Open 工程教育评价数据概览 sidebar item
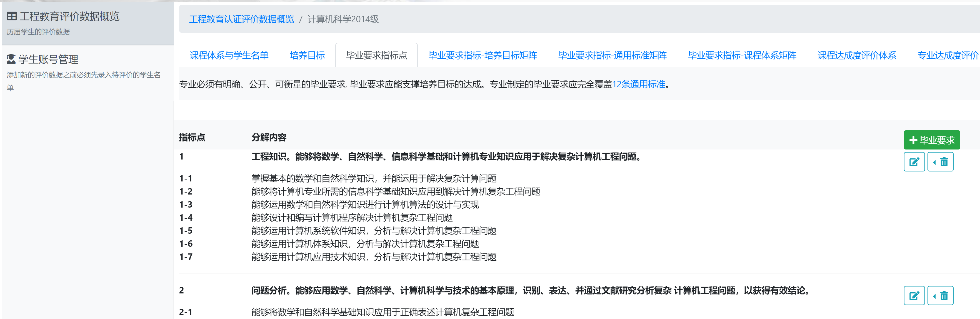The image size is (980, 319). 69,16
